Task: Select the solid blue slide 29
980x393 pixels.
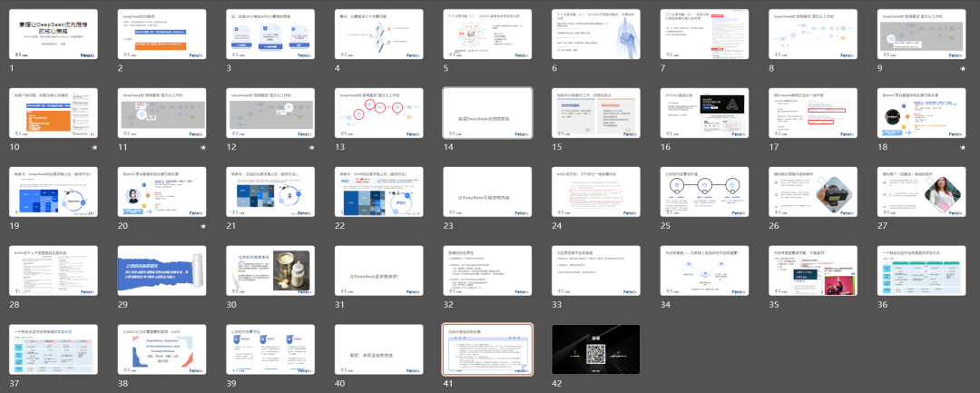Action: click(161, 270)
